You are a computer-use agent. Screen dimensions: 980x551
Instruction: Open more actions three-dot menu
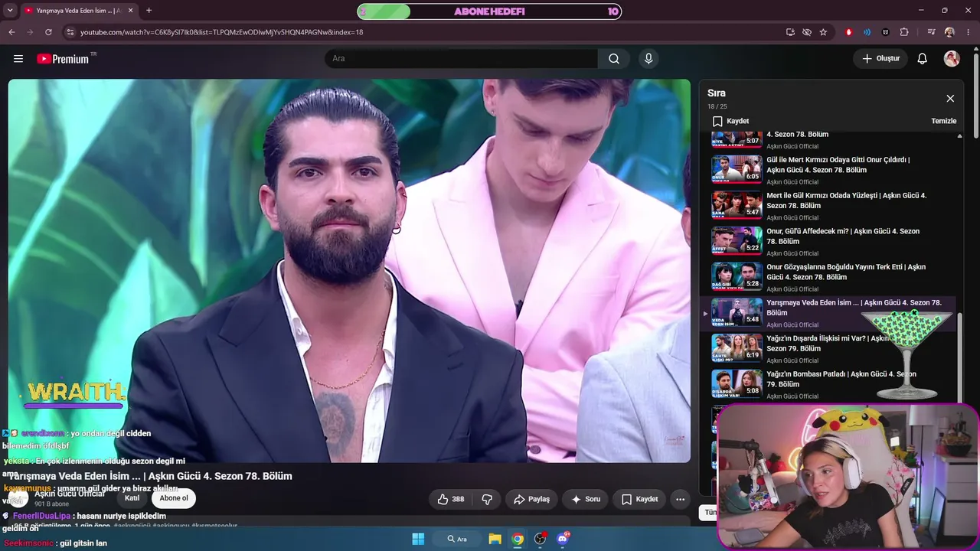click(680, 499)
